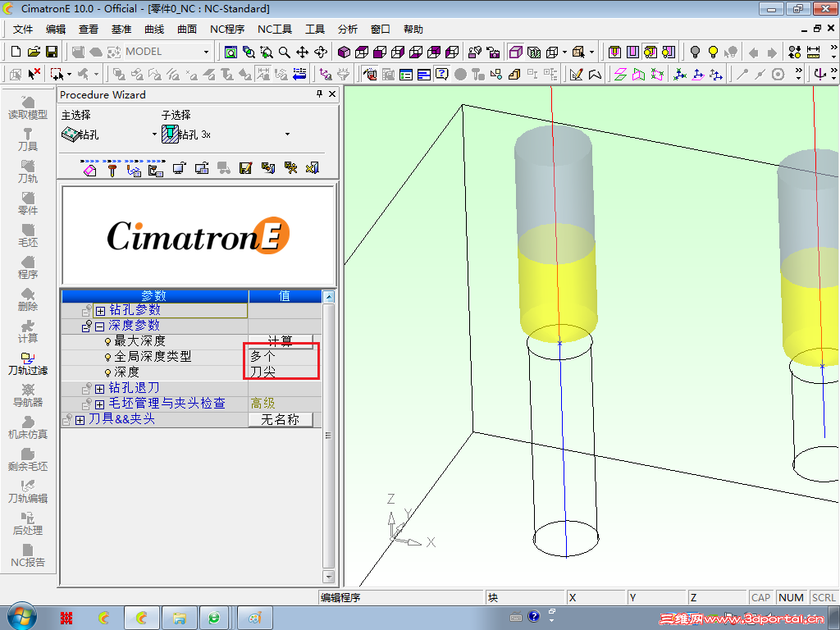840x630 pixels.
Task: Open the 曲面 menu
Action: pyautogui.click(x=187, y=30)
